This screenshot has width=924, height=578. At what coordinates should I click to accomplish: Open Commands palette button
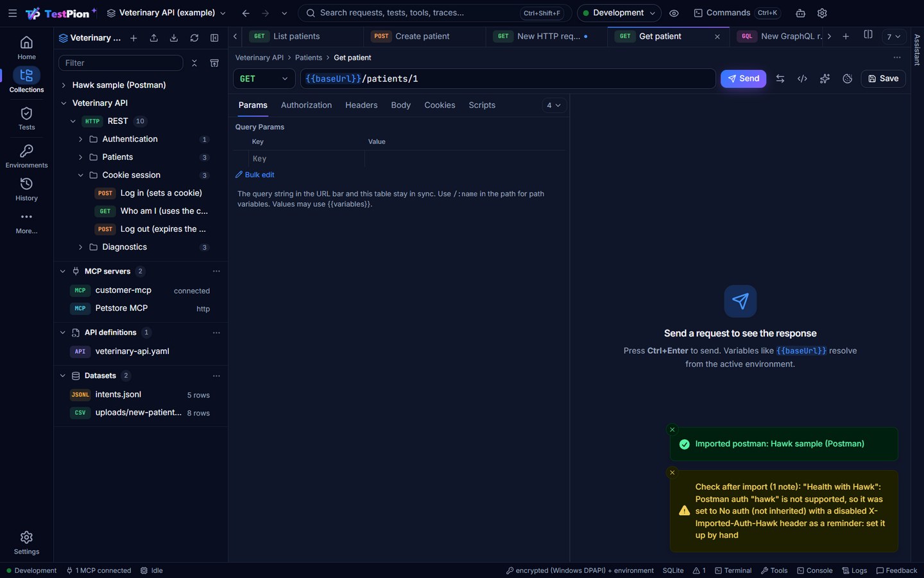pos(737,13)
